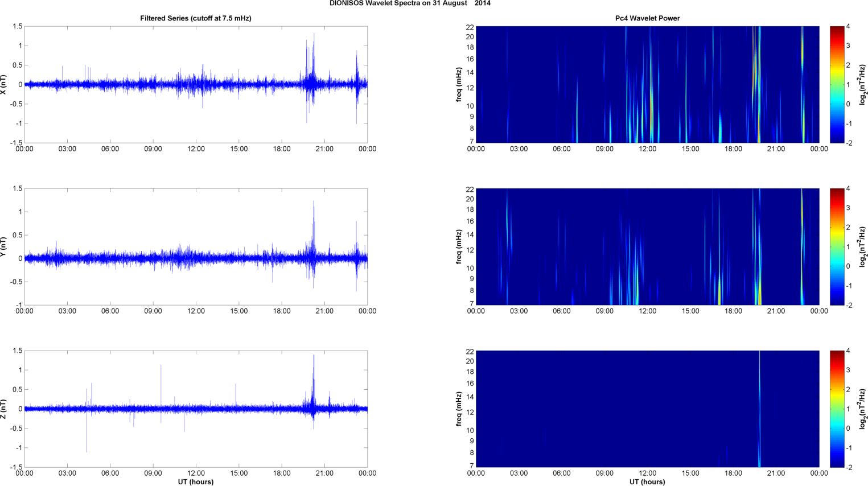868x486 pixels.
Task: Select the Pc4 Wavelet Power heading
Action: [x=647, y=18]
